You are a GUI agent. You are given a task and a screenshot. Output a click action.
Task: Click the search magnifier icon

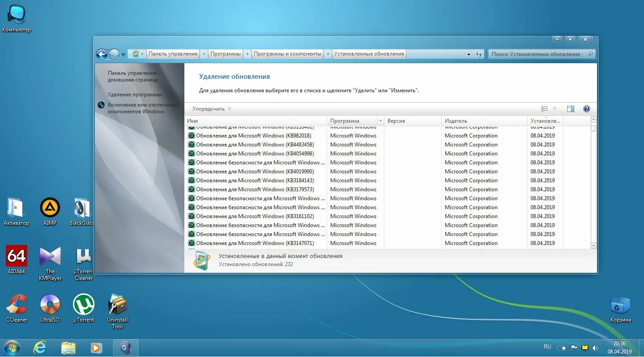click(590, 54)
